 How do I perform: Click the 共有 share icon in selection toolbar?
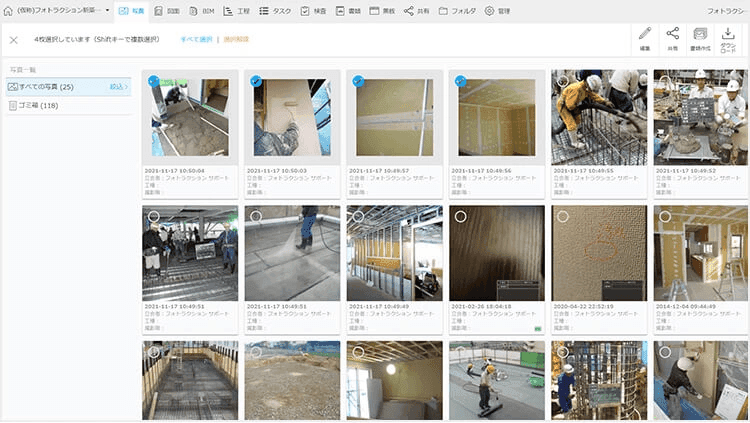(673, 33)
